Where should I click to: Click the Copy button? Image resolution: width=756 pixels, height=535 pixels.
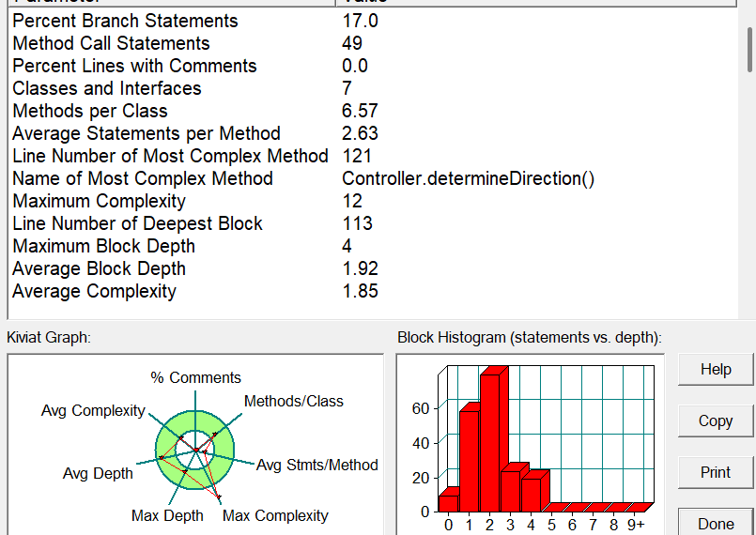pos(716,420)
